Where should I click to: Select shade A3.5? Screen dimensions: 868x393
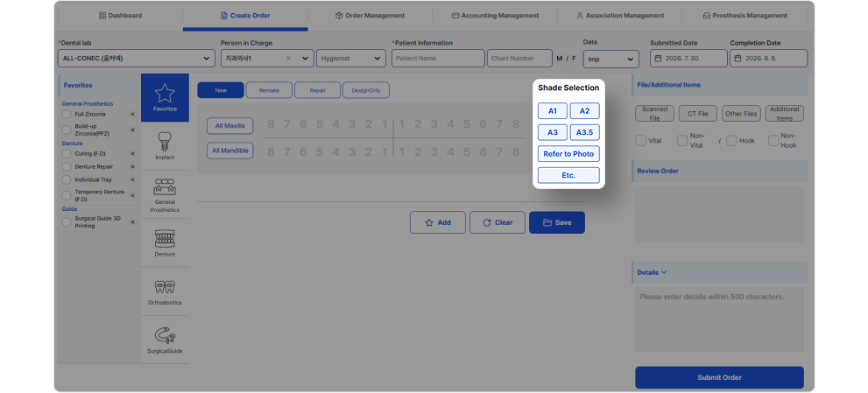[584, 133]
